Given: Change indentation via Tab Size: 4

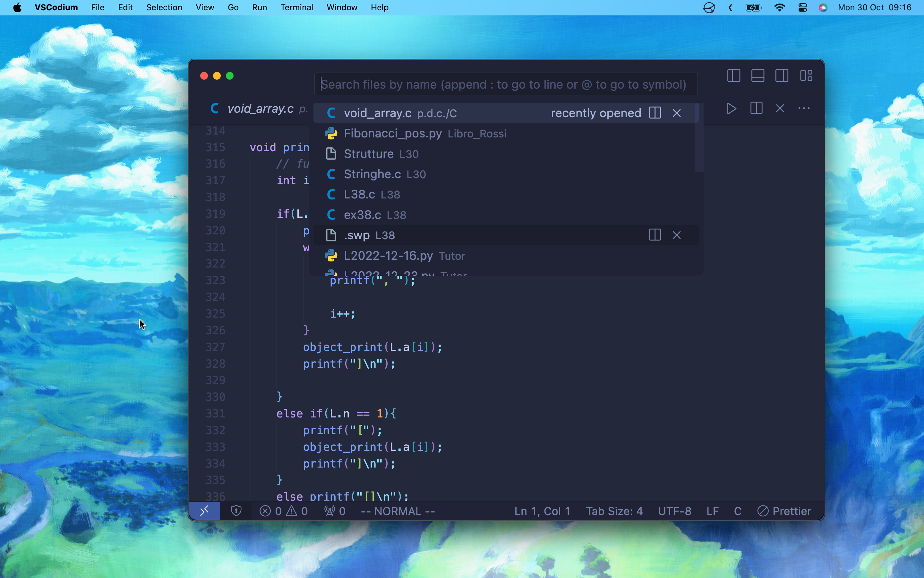Looking at the screenshot, I should point(614,511).
